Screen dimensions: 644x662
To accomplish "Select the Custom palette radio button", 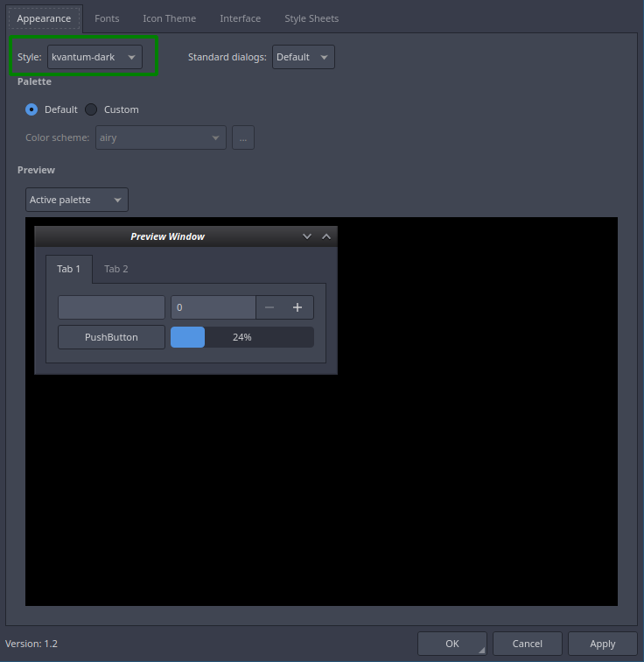I will (91, 109).
